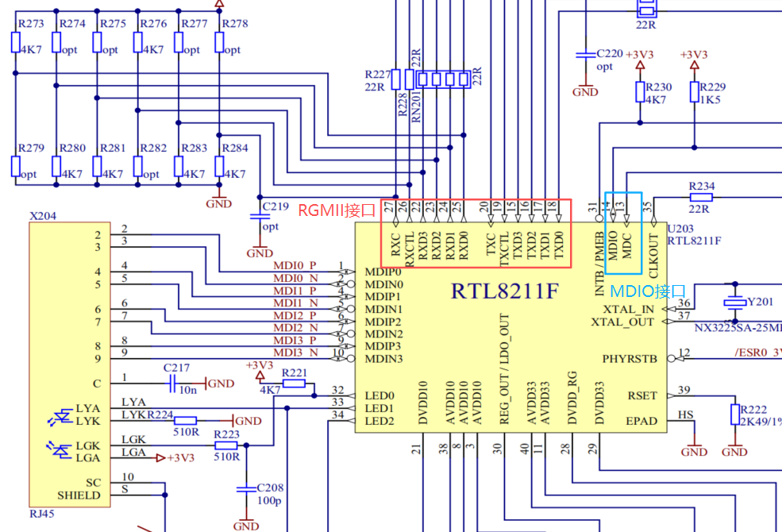Screen dimensions: 782x532
Task: Click the TXCTL pin label
Action: (503, 250)
